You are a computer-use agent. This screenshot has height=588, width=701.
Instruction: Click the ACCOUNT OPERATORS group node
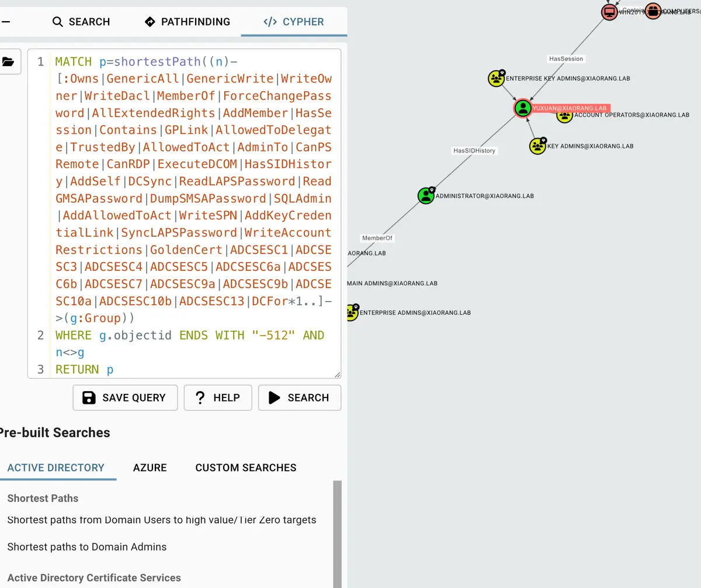(564, 115)
